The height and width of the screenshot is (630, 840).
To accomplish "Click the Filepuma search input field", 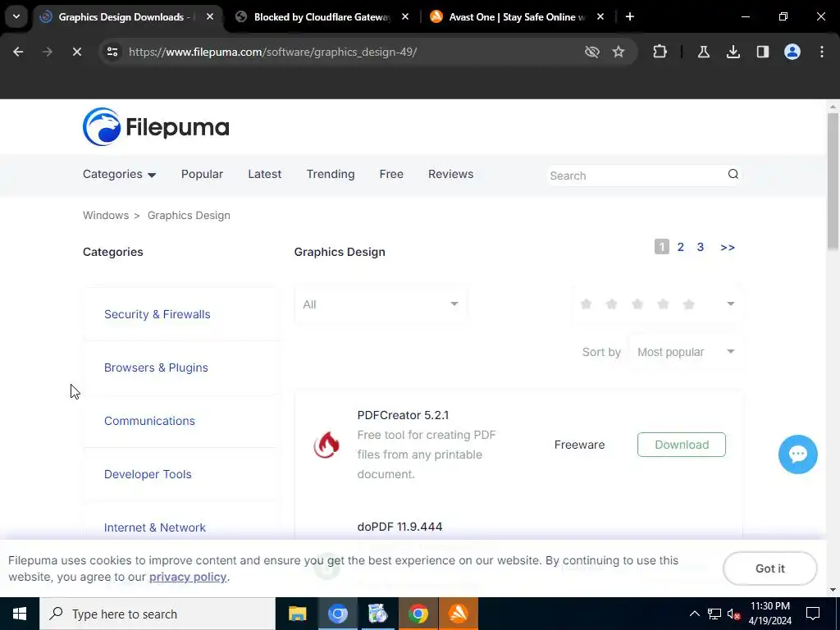I will pyautogui.click(x=637, y=176).
